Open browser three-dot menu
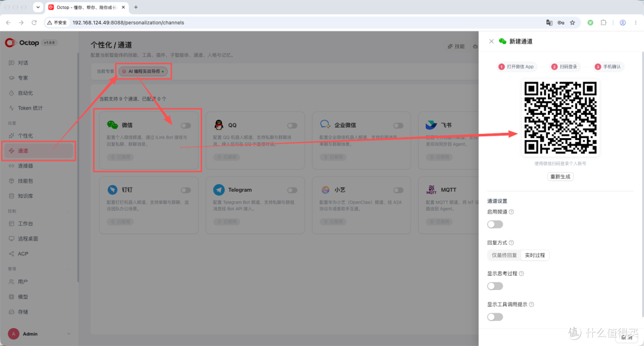Viewport: 644px width, 346px height. (636, 23)
